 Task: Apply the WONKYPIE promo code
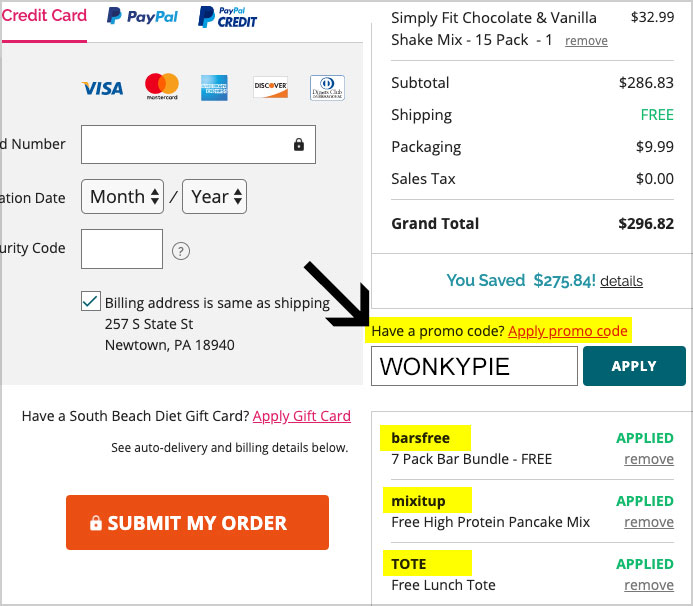click(634, 366)
